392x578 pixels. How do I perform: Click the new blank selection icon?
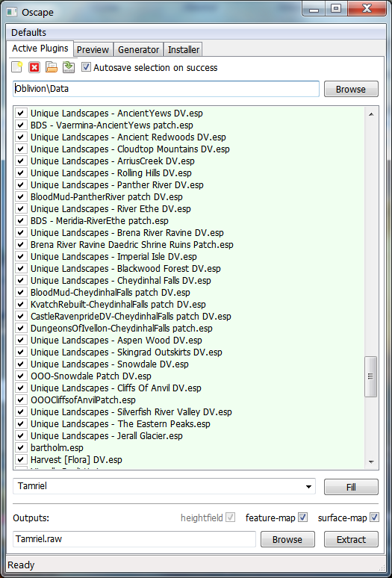(x=17, y=67)
